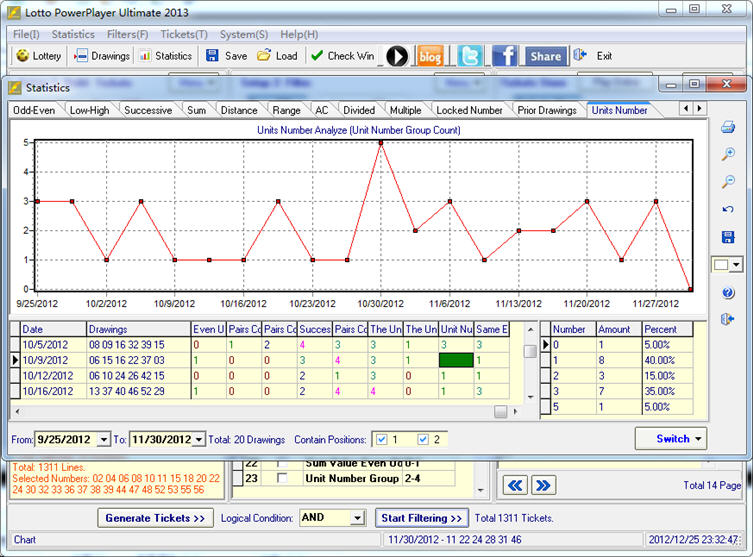Switch to the Range tab
The image size is (753, 557).
pyautogui.click(x=287, y=110)
